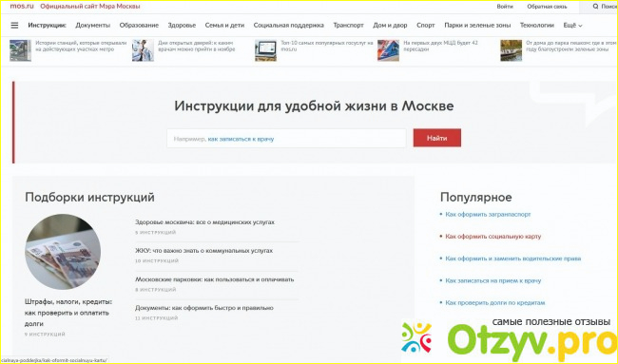Click the Войти link
Image resolution: width=618 pixels, height=364 pixels.
tap(505, 7)
